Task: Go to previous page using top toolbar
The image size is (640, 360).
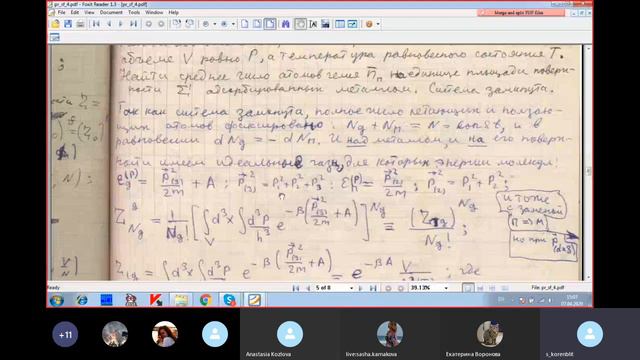Action: pos(109,24)
